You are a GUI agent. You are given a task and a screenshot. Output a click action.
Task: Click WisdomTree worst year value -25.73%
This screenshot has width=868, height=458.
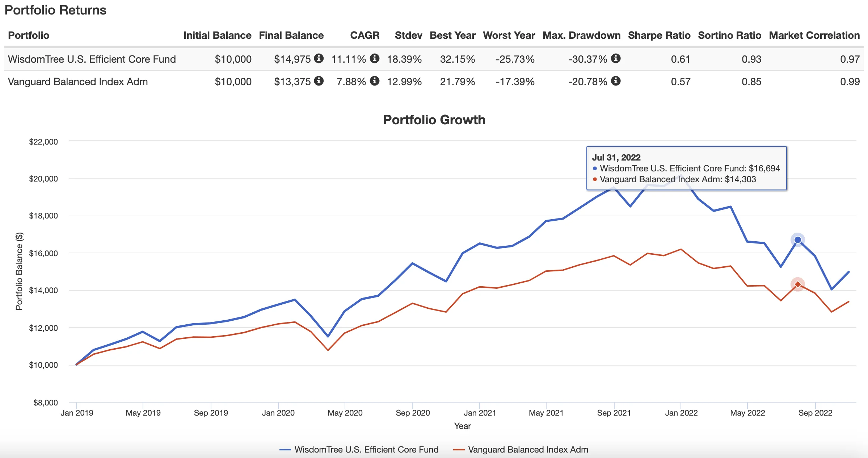(x=515, y=59)
